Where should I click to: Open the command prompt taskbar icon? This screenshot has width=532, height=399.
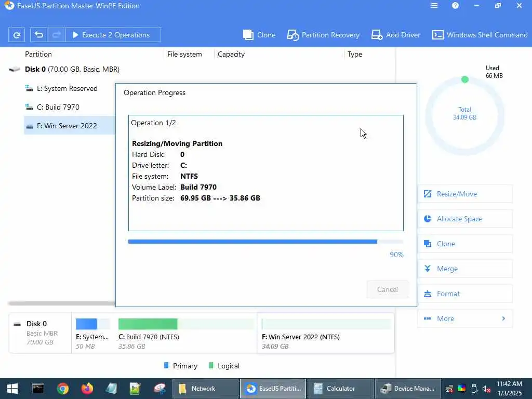point(37,389)
